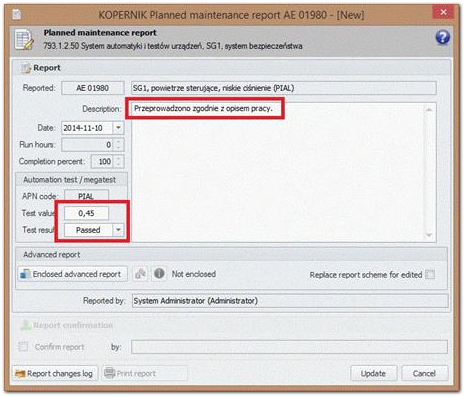Click the subtitle text 793.1.2.50 System automatyki
This screenshot has width=465, height=397.
pos(173,46)
